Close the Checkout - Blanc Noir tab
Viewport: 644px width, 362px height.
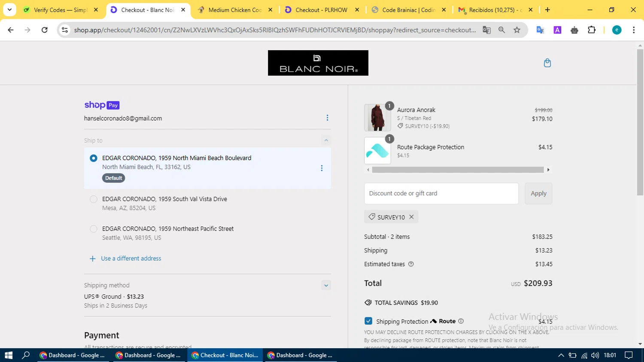point(183,10)
